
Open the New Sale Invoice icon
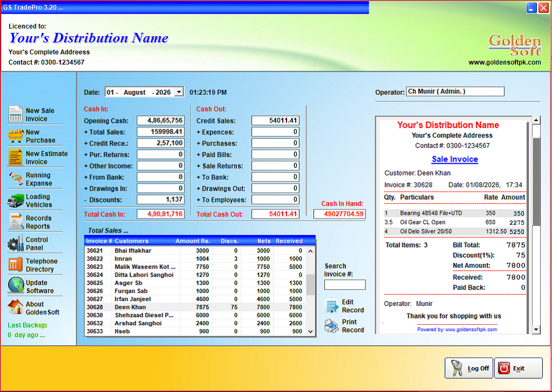point(16,114)
